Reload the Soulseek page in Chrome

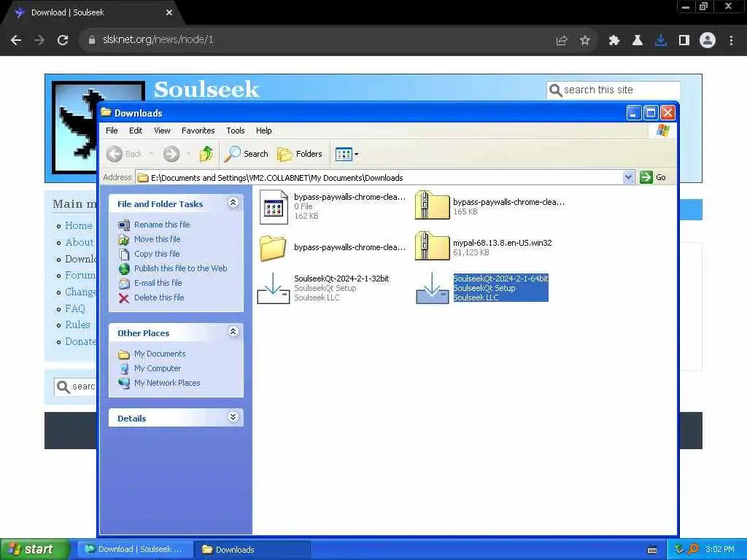63,40
